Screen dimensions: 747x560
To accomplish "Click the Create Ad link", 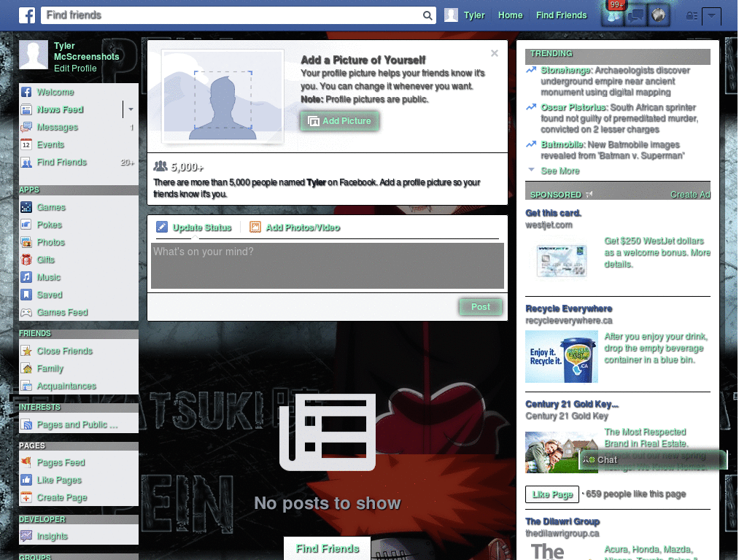I will (690, 194).
